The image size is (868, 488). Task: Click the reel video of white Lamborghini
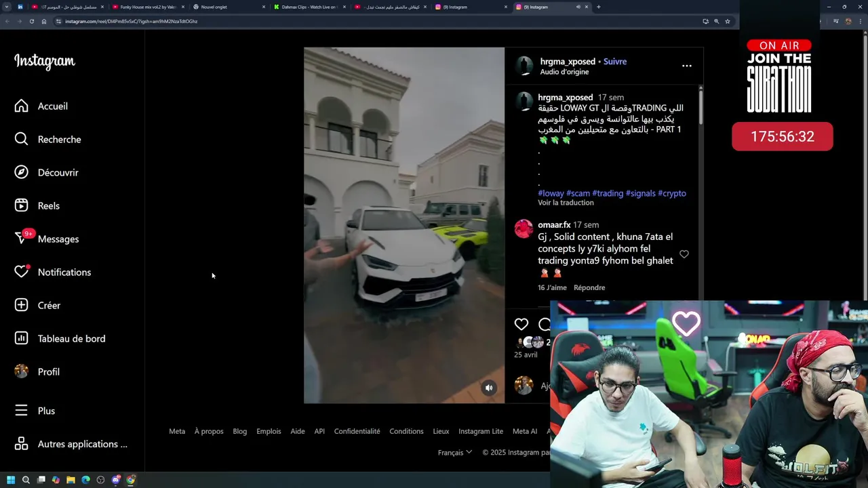404,225
